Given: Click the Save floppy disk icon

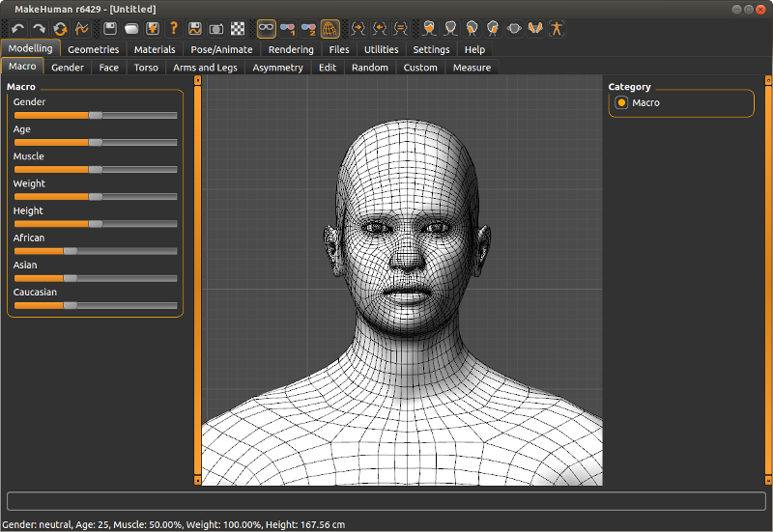Looking at the screenshot, I should pos(110,28).
